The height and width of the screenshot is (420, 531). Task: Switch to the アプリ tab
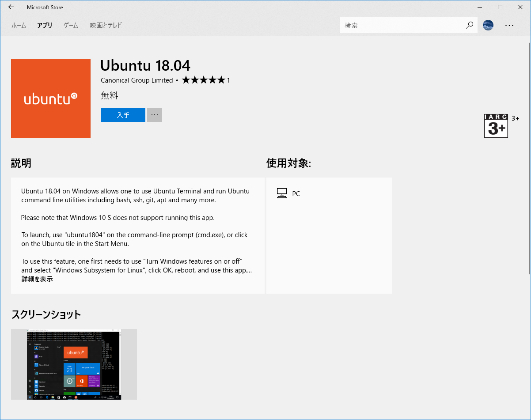pos(45,26)
